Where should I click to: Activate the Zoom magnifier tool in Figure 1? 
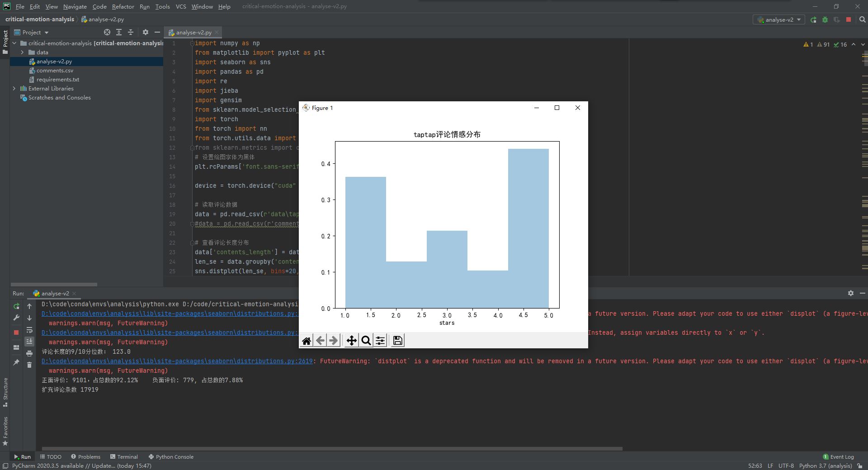pyautogui.click(x=366, y=341)
